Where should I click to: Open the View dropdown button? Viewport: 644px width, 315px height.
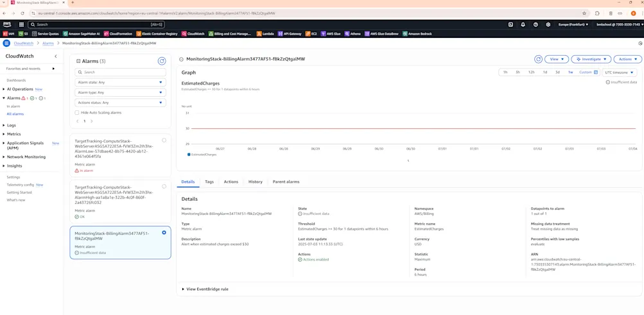[557, 59]
